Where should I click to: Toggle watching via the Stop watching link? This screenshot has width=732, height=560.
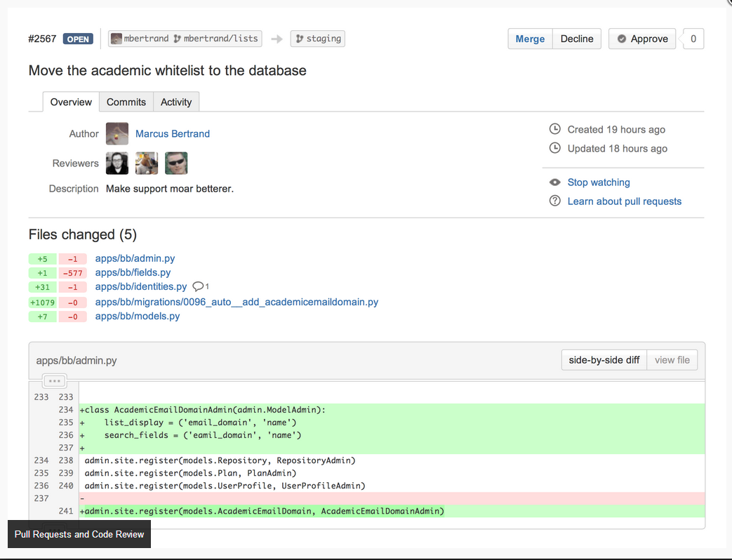[598, 182]
